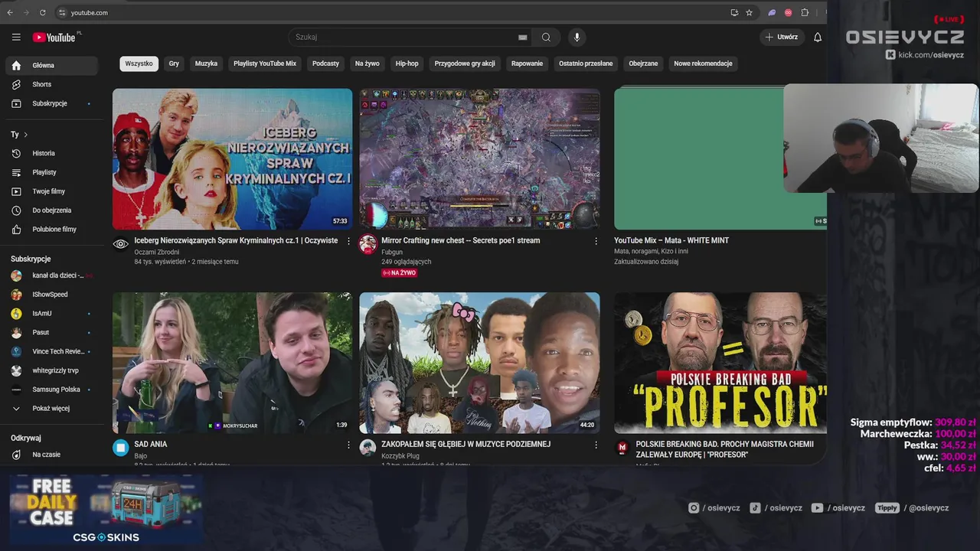Viewport: 980px width, 551px height.
Task: Open Samsung Polska subscription channel
Action: point(52,390)
